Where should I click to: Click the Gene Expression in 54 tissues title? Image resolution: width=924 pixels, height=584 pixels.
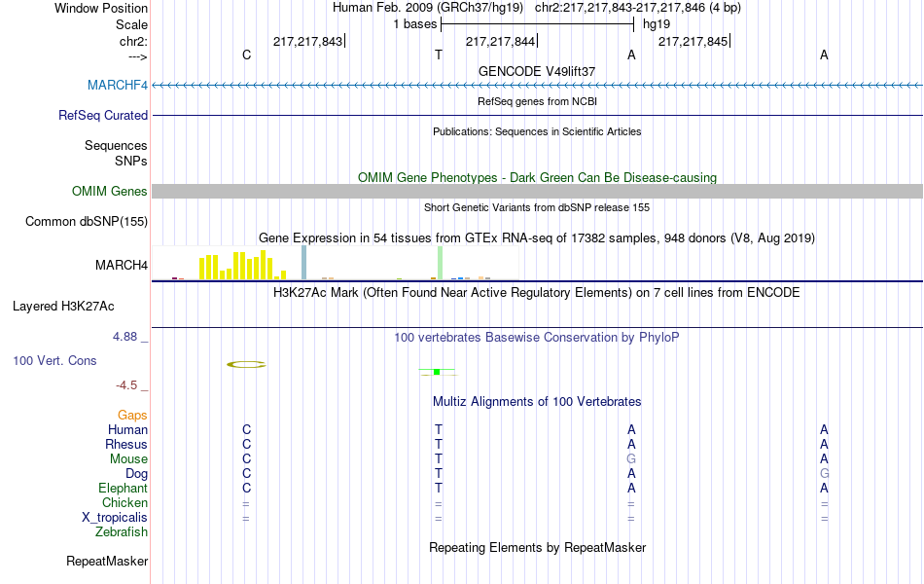click(x=537, y=238)
